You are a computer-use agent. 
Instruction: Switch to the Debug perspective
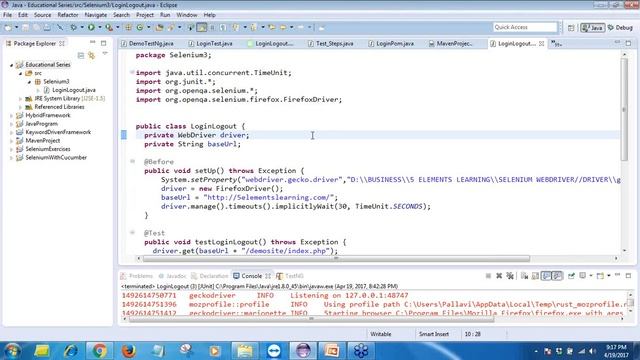tap(620, 28)
